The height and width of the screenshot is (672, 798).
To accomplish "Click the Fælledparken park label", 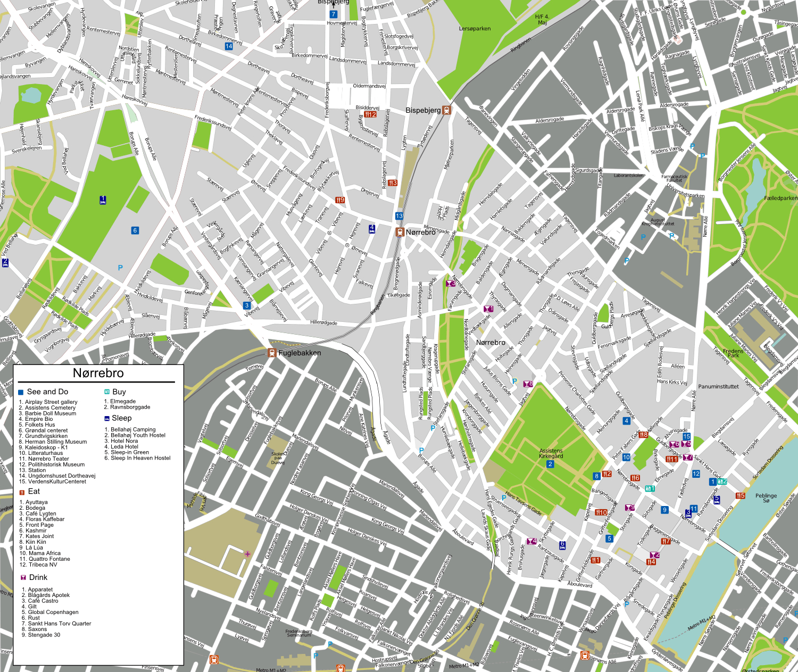I will click(780, 198).
